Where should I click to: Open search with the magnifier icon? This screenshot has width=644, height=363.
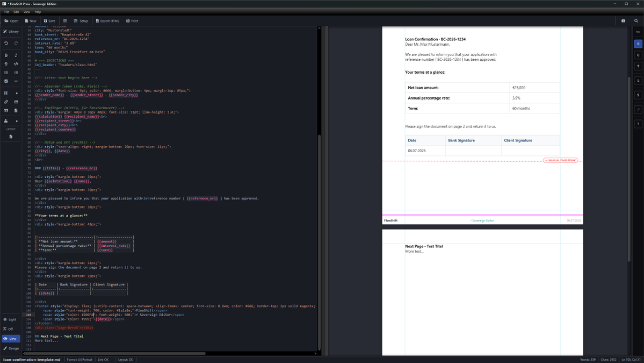pyautogui.click(x=636, y=21)
